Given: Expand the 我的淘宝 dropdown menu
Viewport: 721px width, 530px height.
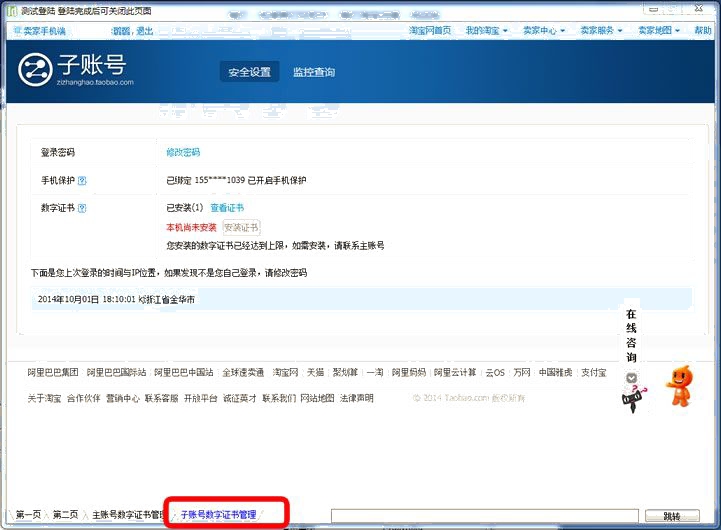Looking at the screenshot, I should tap(487, 31).
